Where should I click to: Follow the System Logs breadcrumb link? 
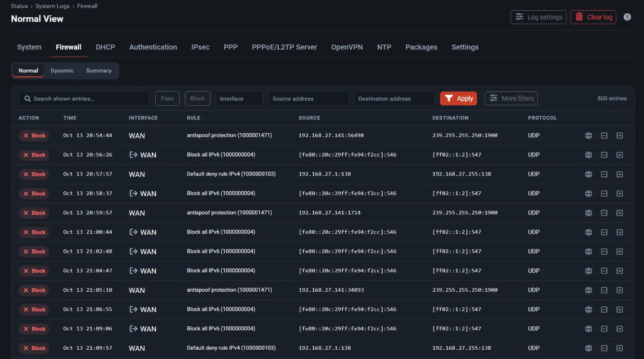(x=53, y=6)
